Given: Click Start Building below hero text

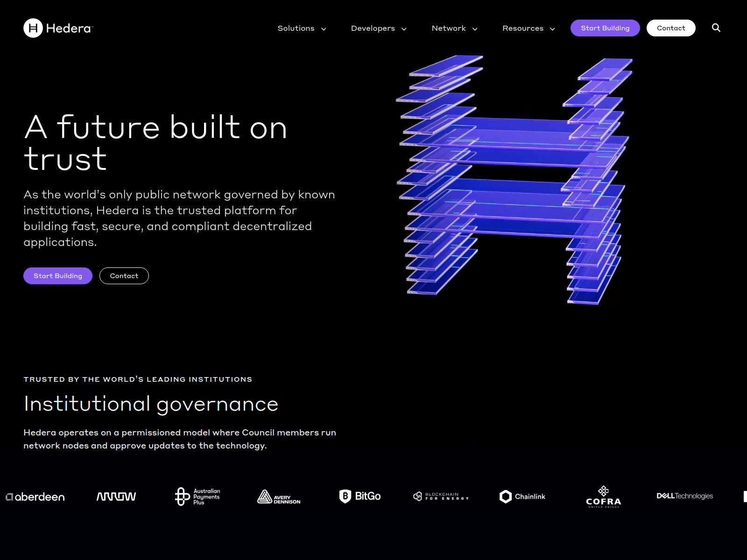Looking at the screenshot, I should pos(58,276).
